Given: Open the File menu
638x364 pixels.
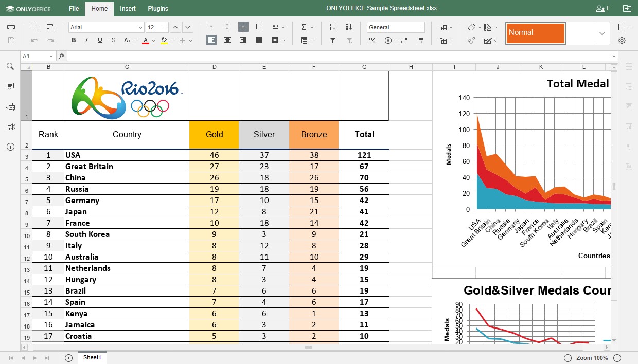Looking at the screenshot, I should [74, 8].
